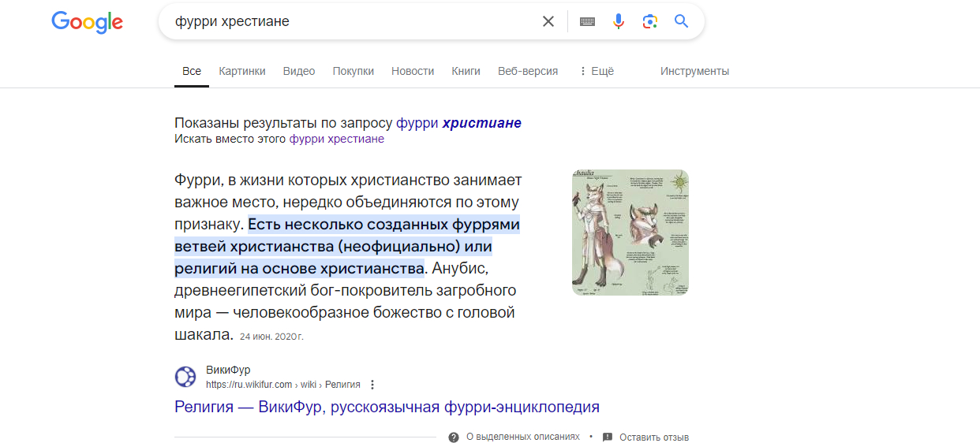Expand the Ещё more options menu

(597, 71)
